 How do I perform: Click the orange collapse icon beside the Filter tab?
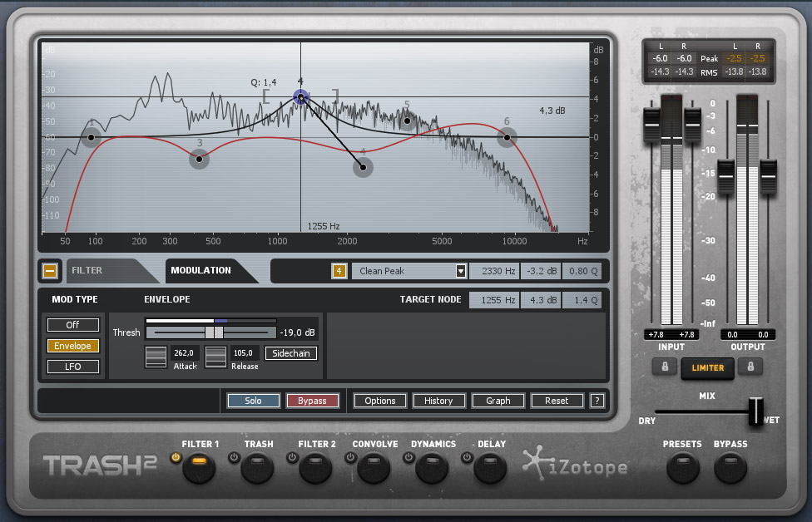click(x=49, y=270)
